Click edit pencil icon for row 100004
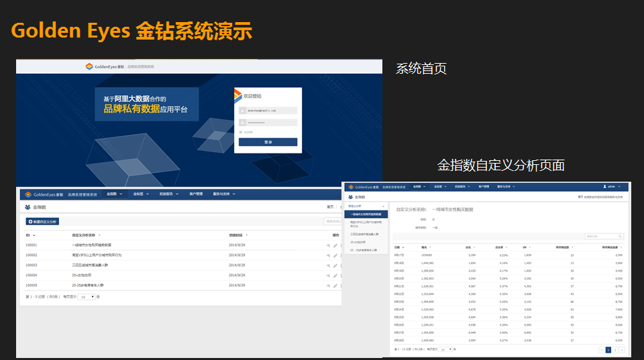This screenshot has height=360, width=644. (335, 276)
